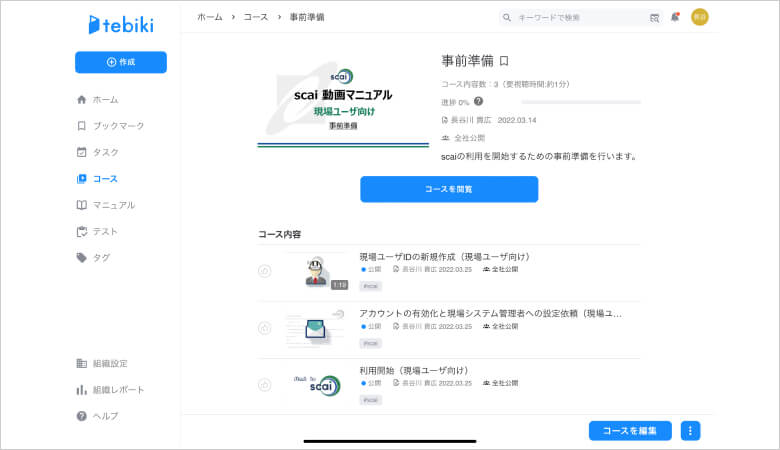Image resolution: width=780 pixels, height=450 pixels.
Task: Go to ホーム breadcrumb link
Action: point(210,17)
